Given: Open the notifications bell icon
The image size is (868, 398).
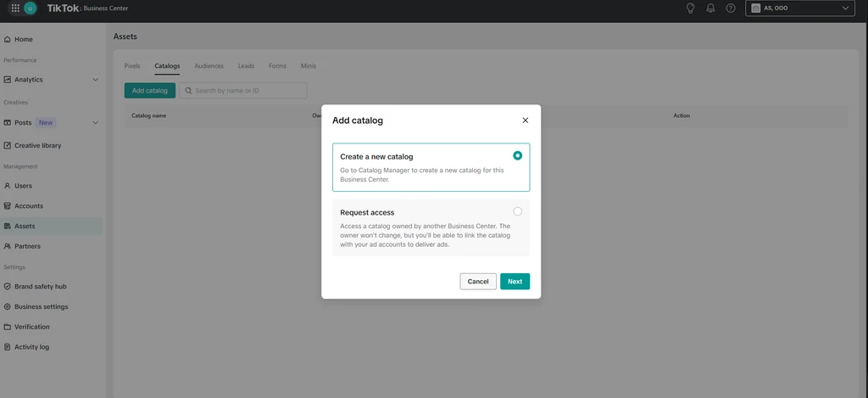Looking at the screenshot, I should coord(711,8).
